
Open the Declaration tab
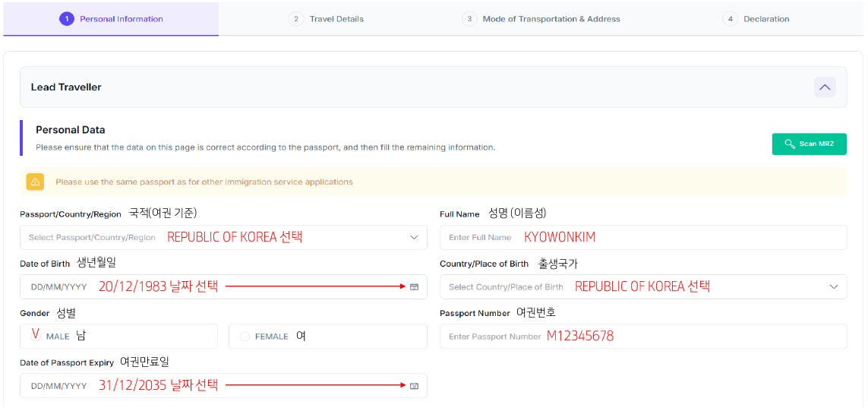tap(765, 19)
